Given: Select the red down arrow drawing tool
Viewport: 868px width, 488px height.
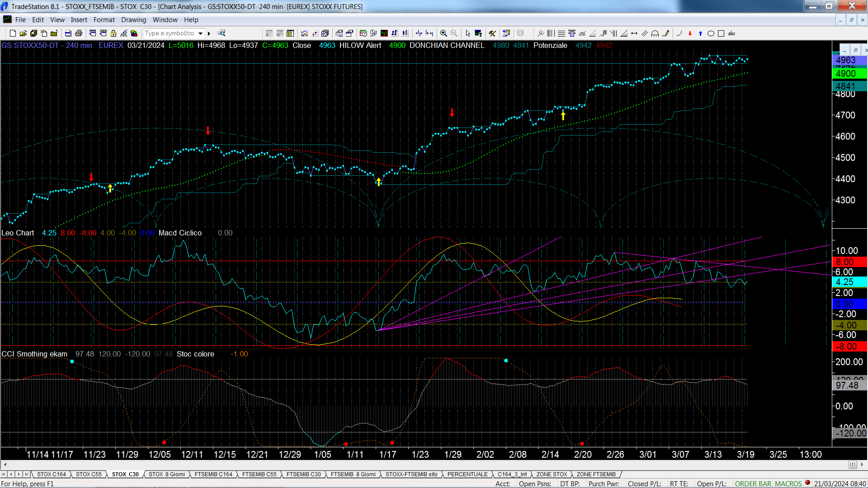Looking at the screenshot, I should point(690,33).
